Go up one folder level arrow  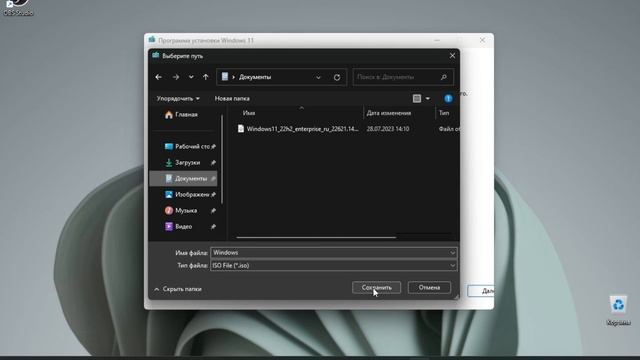coord(206,77)
